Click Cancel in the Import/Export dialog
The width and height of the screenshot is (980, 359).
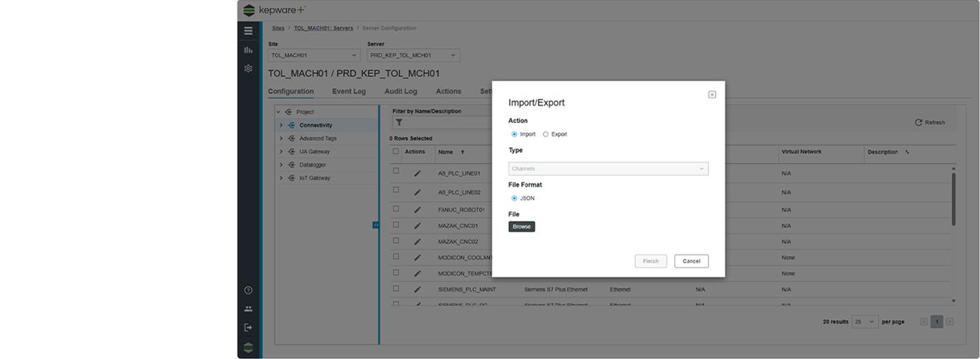691,261
